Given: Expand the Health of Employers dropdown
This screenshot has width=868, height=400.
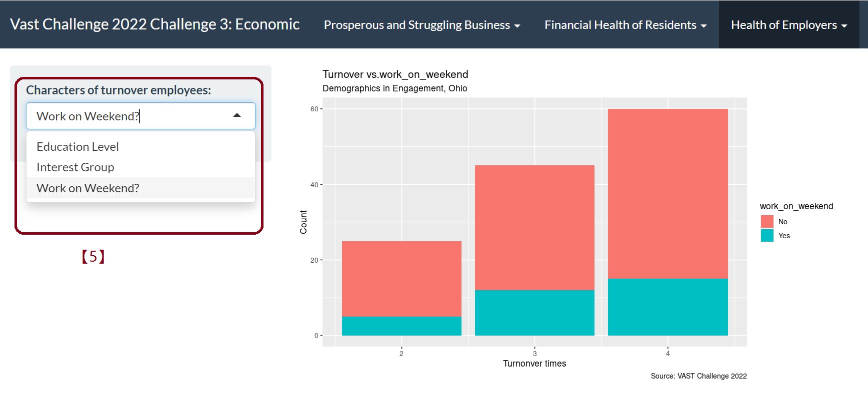Looking at the screenshot, I should tap(788, 25).
